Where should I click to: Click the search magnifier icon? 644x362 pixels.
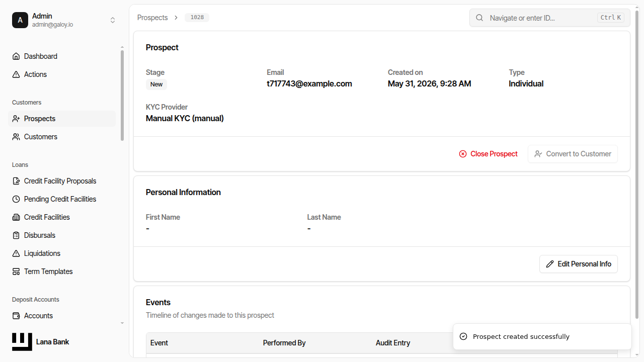[479, 18]
